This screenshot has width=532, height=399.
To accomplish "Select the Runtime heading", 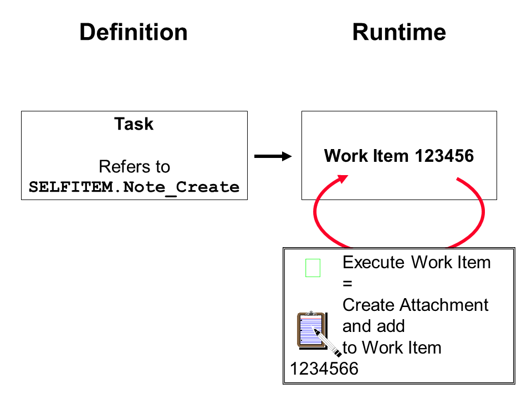I will pos(398,32).
